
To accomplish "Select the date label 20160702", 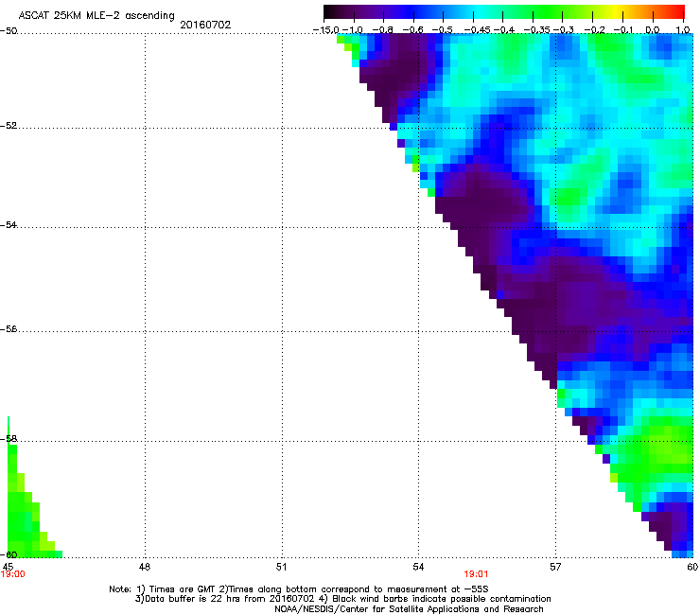I will (x=205, y=25).
